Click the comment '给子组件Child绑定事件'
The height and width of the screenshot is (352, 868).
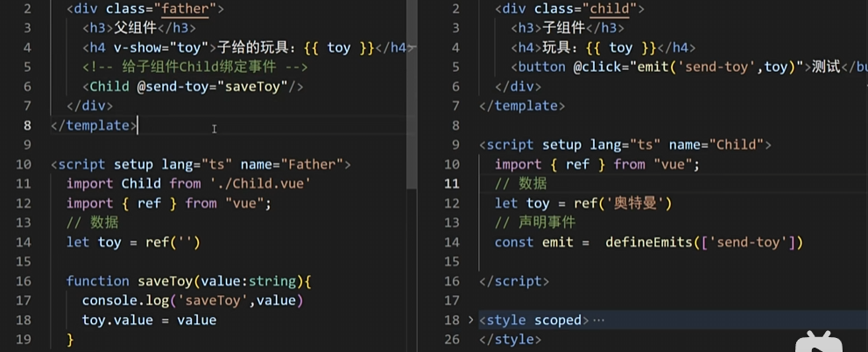click(x=199, y=67)
